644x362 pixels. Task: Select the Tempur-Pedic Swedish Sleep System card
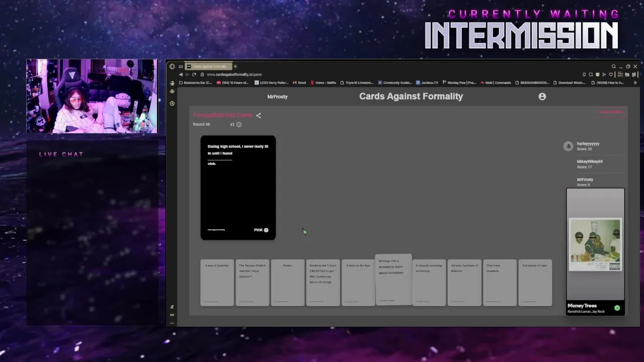(x=253, y=283)
